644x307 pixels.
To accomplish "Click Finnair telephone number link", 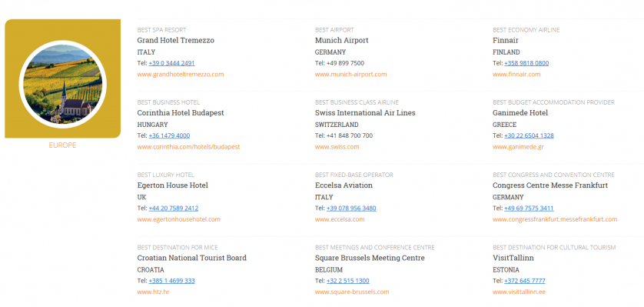I will coord(526,63).
